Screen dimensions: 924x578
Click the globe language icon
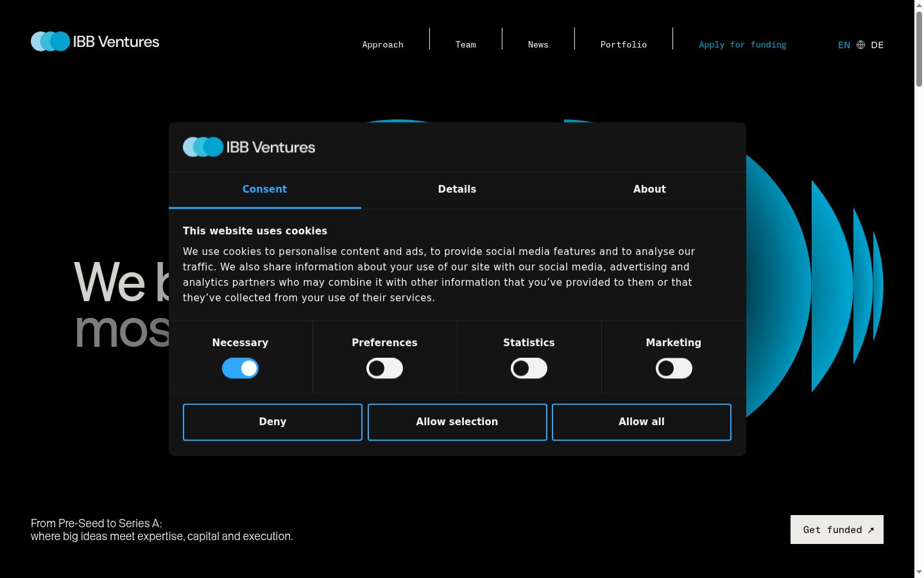tap(860, 45)
